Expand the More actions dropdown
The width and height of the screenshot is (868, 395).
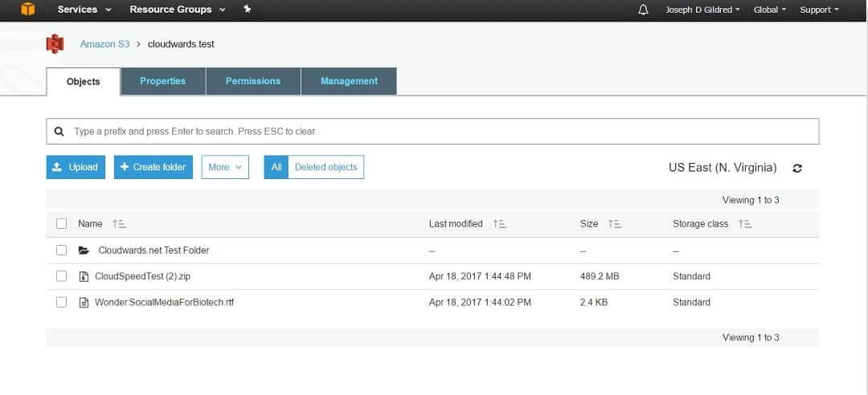point(225,167)
